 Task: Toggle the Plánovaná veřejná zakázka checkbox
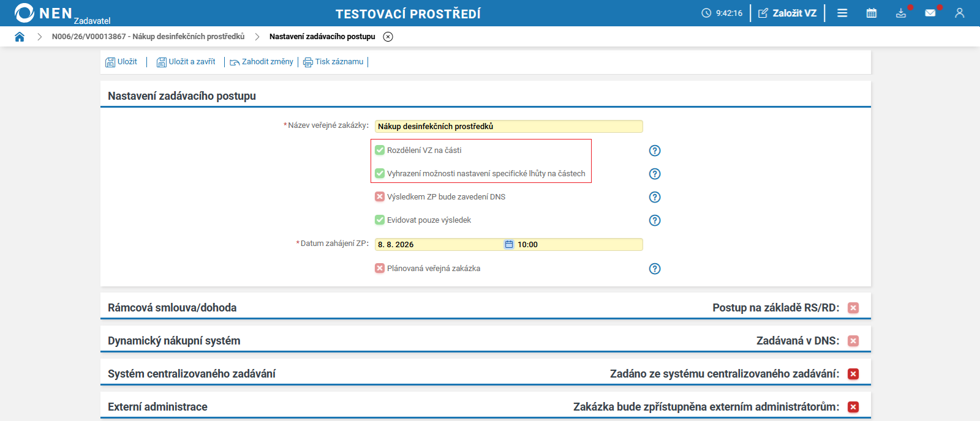[380, 268]
